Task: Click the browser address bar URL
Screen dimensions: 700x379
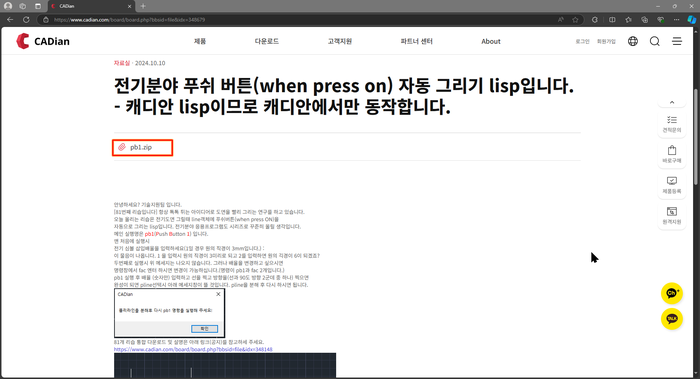Action: click(x=129, y=20)
